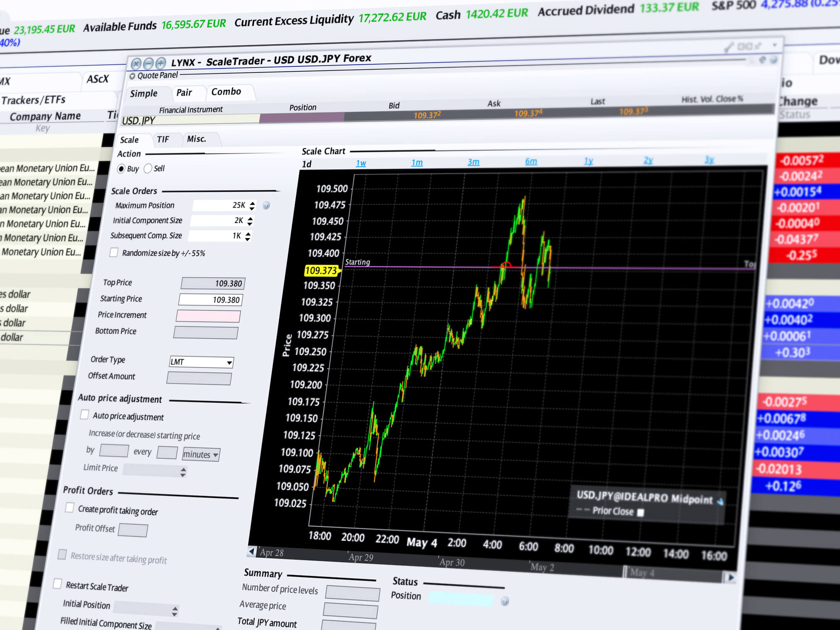The width and height of the screenshot is (840, 630).
Task: Adjust the Subsequent Comp. Size 1K stepper
Action: pyautogui.click(x=248, y=236)
